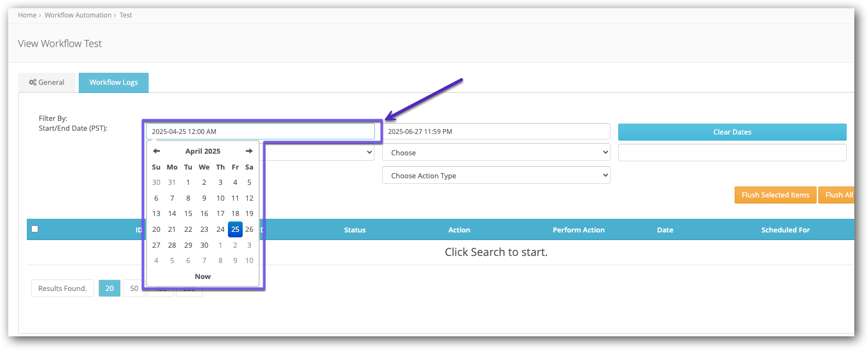
Task: Go to previous month in calendar
Action: (156, 151)
